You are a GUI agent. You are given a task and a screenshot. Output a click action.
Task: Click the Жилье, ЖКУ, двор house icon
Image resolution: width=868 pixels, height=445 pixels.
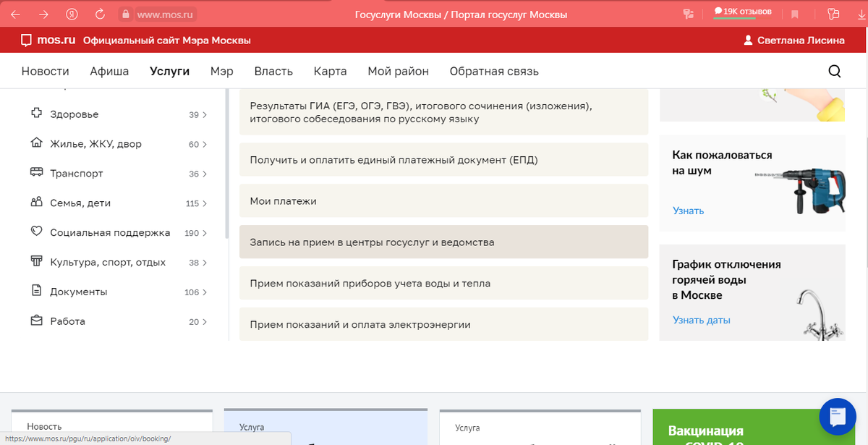coord(36,143)
